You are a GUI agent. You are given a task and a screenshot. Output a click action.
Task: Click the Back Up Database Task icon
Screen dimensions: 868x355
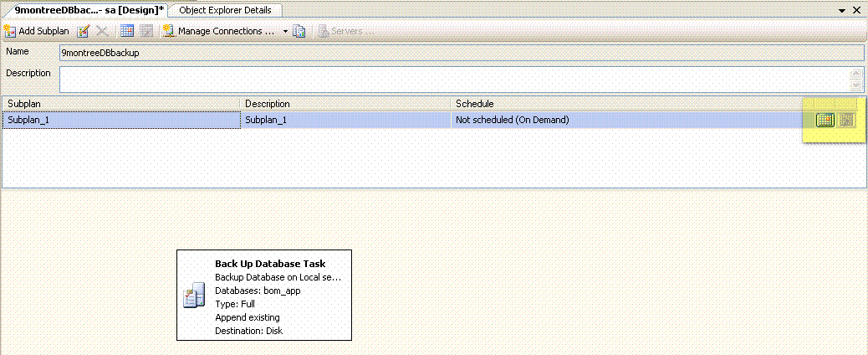(194, 295)
